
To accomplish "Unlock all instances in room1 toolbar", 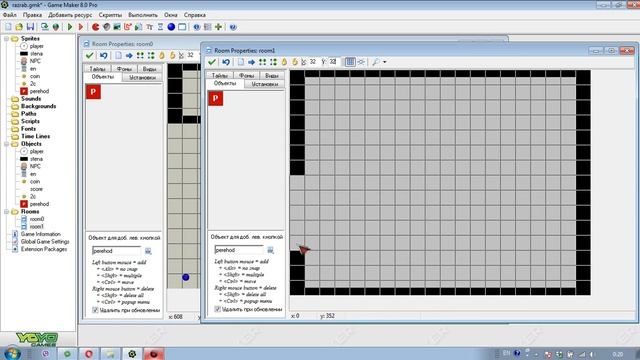I will pos(294,62).
